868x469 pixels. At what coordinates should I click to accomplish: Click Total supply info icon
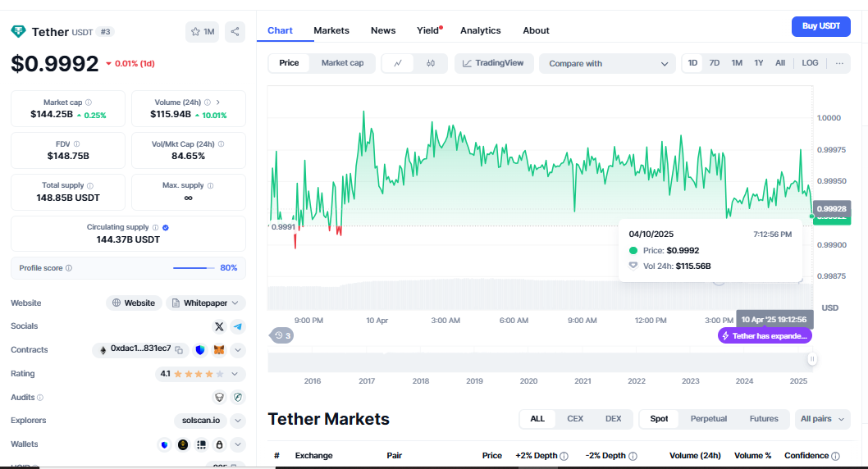coord(90,186)
